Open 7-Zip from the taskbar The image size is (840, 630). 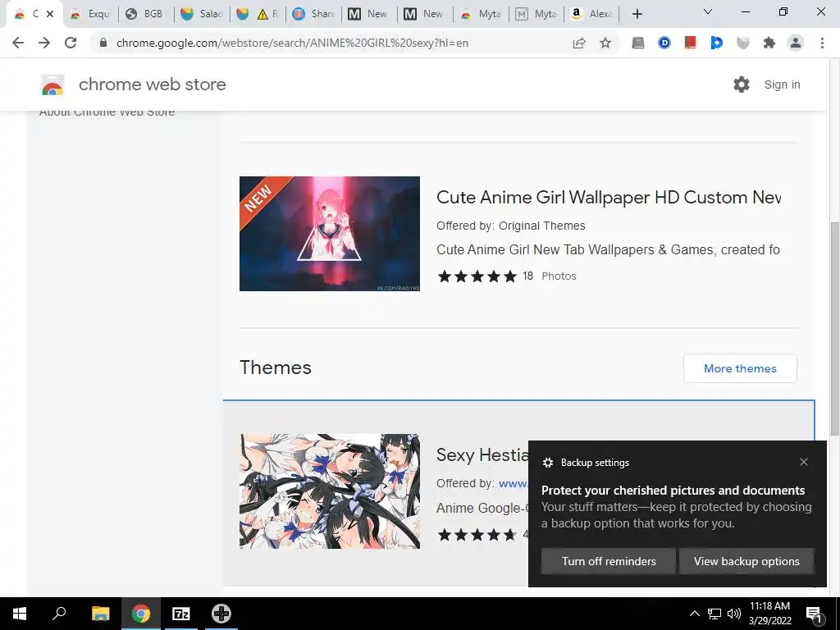pyautogui.click(x=181, y=614)
